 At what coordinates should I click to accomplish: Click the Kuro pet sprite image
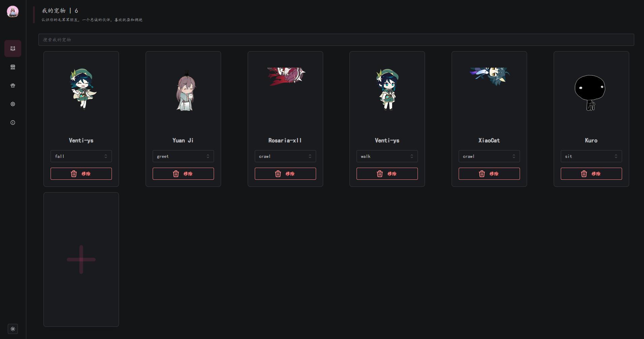(x=590, y=93)
